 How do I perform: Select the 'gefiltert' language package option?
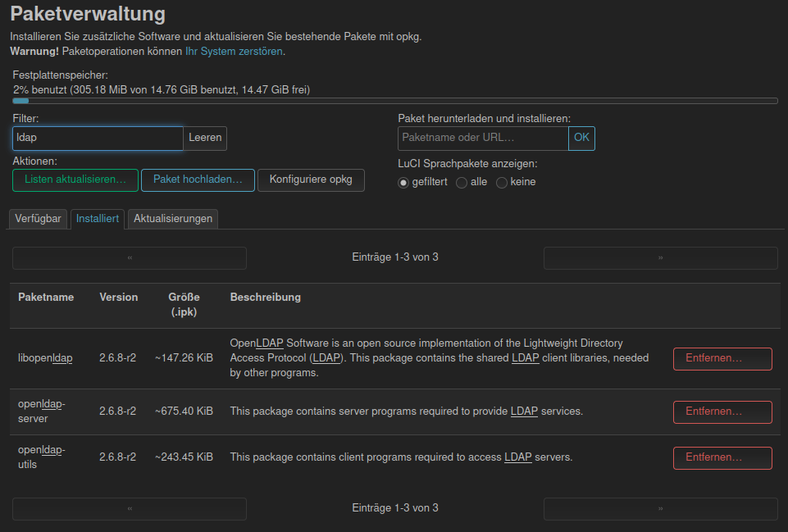click(x=403, y=183)
